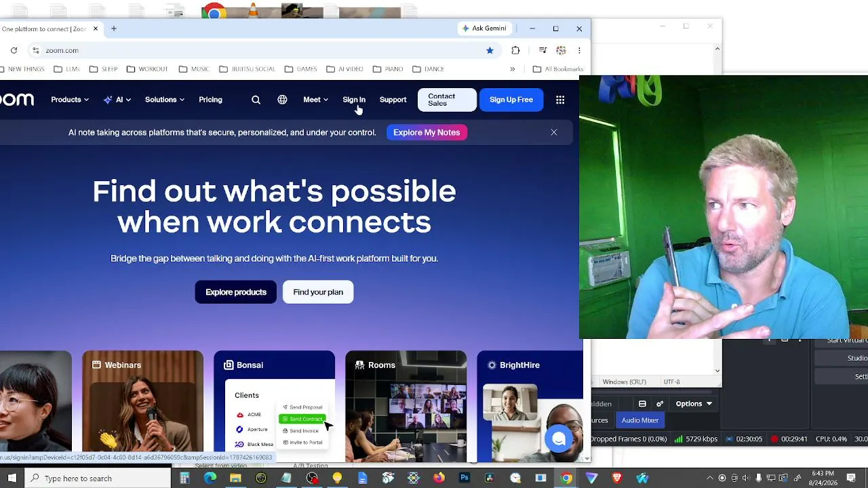Viewport: 868px width, 488px height.
Task: Open the PIANO bookmark folder
Action: [388, 69]
